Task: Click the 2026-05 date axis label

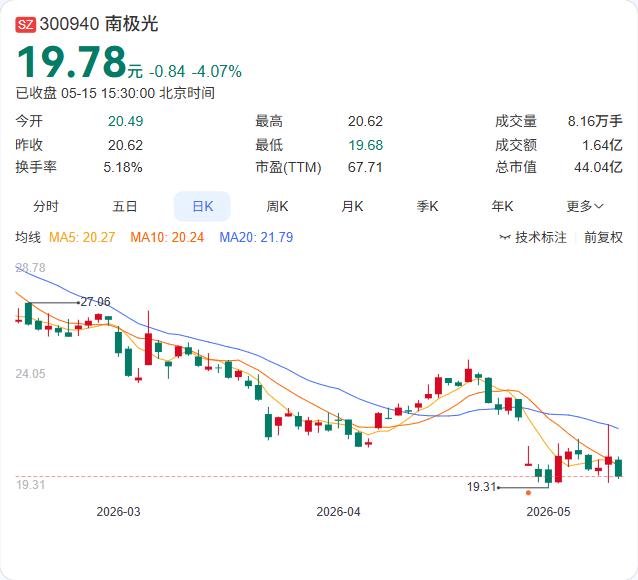Action: (x=548, y=512)
